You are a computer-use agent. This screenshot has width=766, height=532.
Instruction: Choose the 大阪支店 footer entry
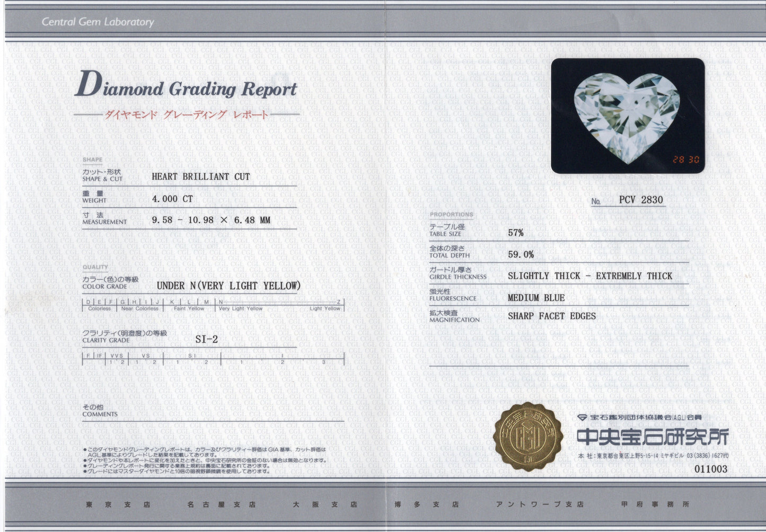(x=325, y=504)
